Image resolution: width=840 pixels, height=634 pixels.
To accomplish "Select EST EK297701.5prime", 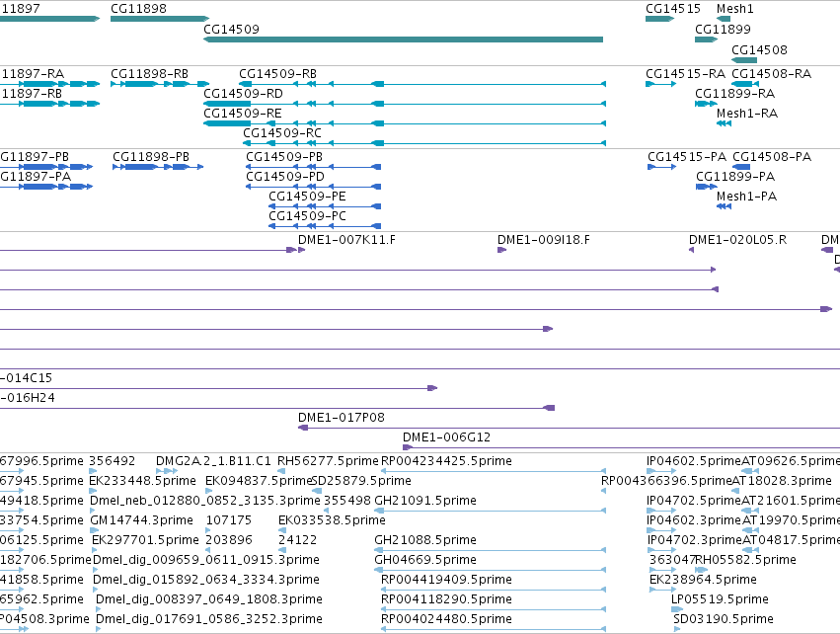I will (95, 550).
